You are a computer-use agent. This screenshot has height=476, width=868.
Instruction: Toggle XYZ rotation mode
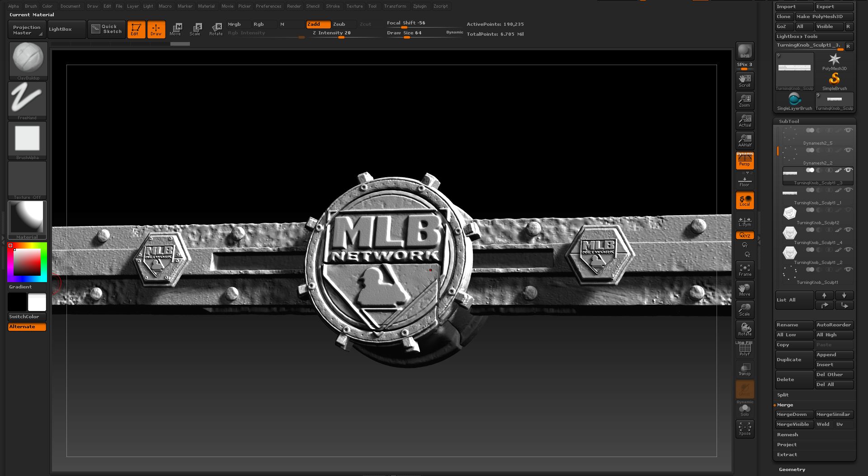(745, 236)
